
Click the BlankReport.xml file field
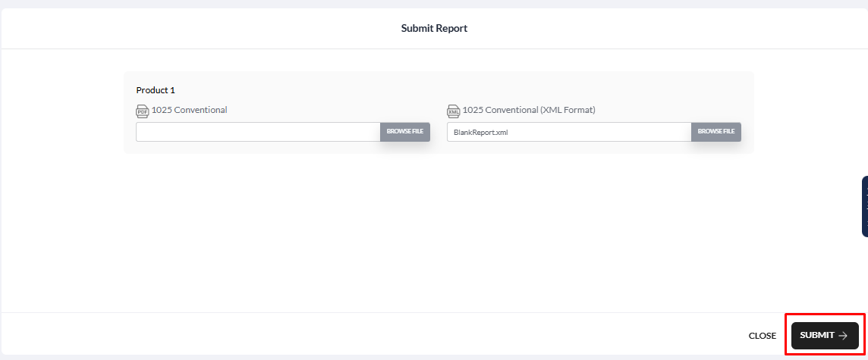[569, 132]
